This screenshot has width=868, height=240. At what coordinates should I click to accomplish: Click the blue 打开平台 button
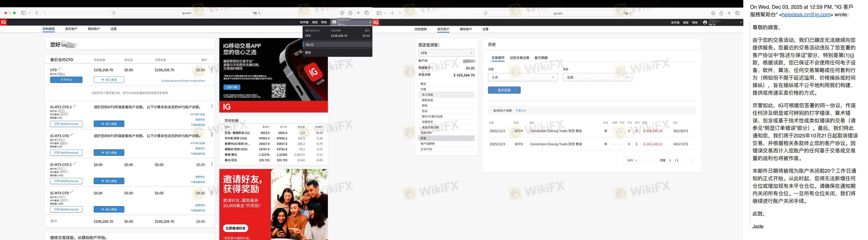[x=66, y=80]
